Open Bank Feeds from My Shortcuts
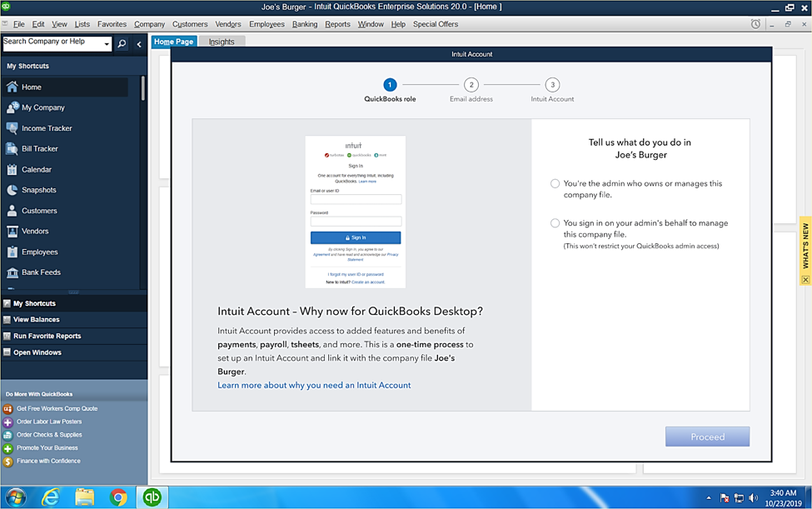The image size is (812, 509). click(43, 272)
